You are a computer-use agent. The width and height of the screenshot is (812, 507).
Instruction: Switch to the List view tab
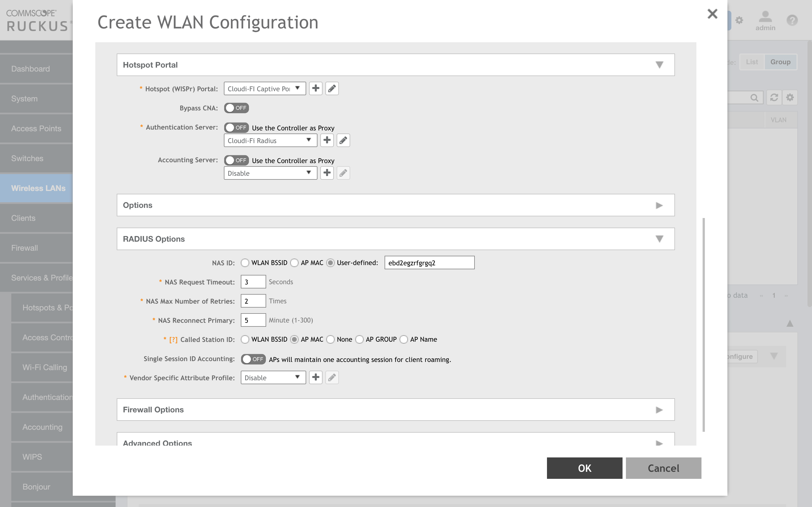point(752,62)
